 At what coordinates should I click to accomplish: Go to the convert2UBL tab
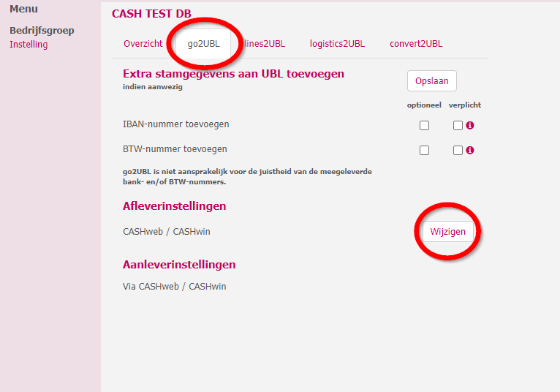[416, 44]
